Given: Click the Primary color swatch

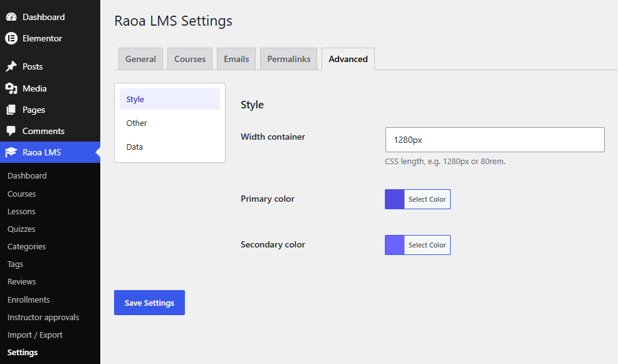Looking at the screenshot, I should 394,199.
